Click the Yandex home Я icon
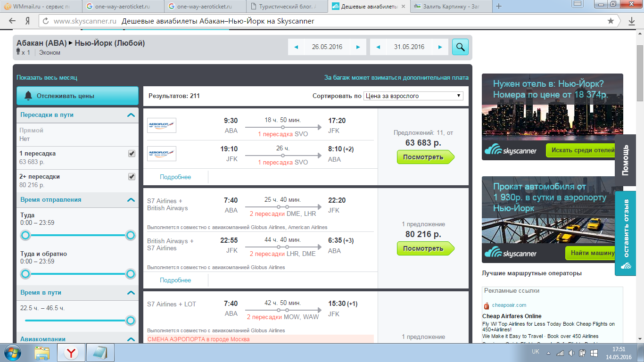644x362 pixels. [x=28, y=21]
